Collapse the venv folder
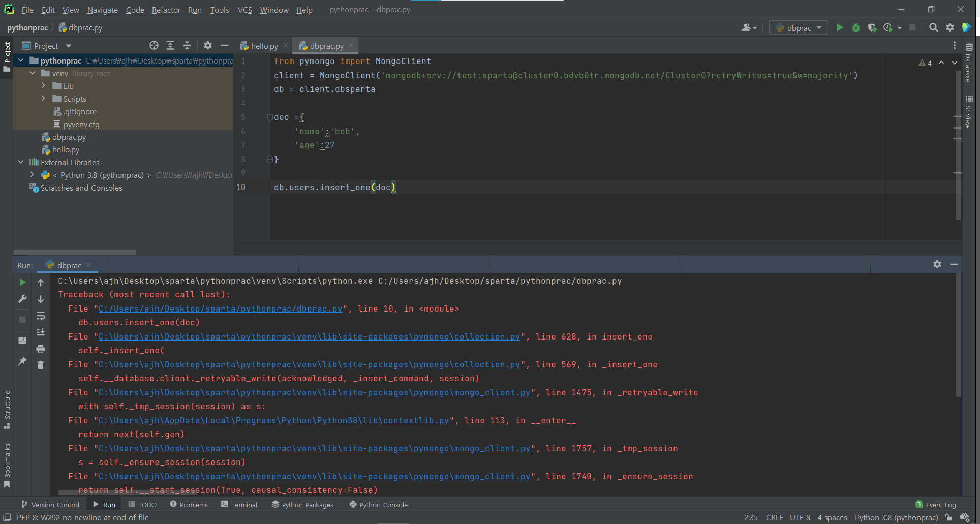Screen dimensions: 980x524 coord(33,73)
